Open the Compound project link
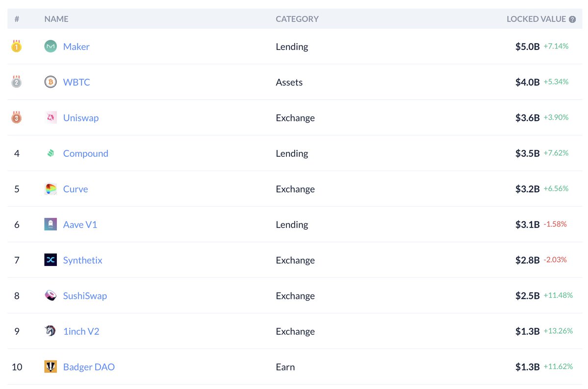Viewport: 588px width, 389px height. pos(85,153)
